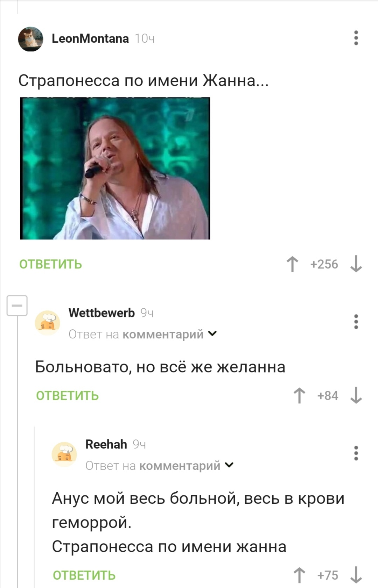Image resolution: width=378 pixels, height=588 pixels.
Task: Downvote Reehah's comment with +75 rating
Action: coord(356,575)
